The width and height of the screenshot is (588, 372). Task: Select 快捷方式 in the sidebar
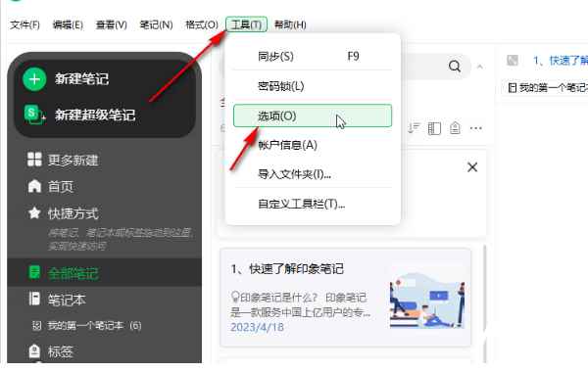tap(73, 213)
